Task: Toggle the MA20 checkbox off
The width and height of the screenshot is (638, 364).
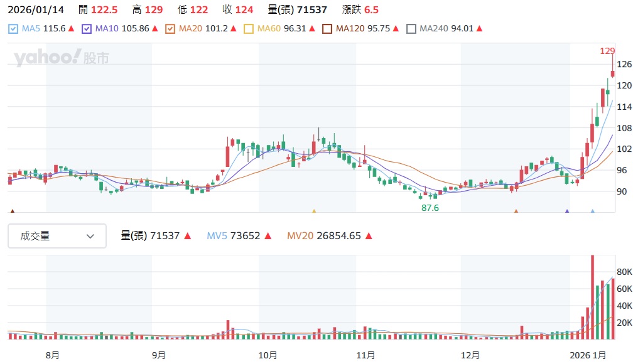Action: [170, 29]
